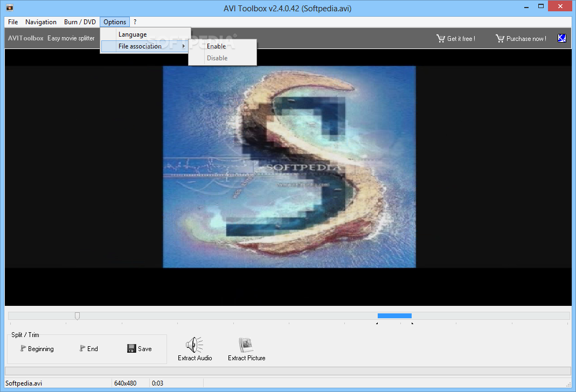This screenshot has width=576, height=392.
Task: Click the Extract Audio speaker icon
Action: 195,345
